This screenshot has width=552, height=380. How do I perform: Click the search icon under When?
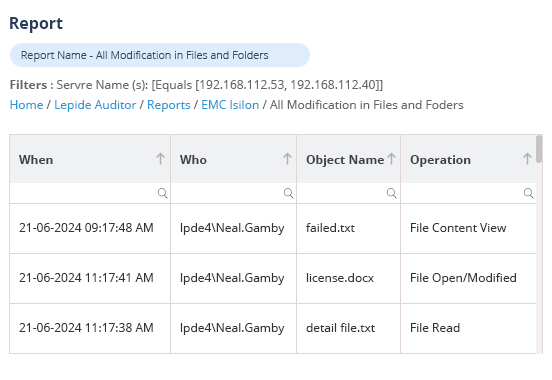(x=163, y=193)
